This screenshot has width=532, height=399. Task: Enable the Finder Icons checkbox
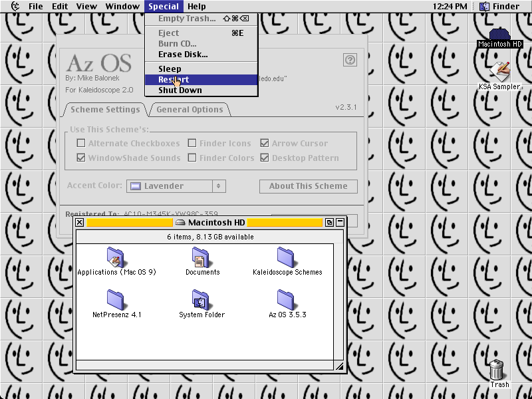point(192,143)
